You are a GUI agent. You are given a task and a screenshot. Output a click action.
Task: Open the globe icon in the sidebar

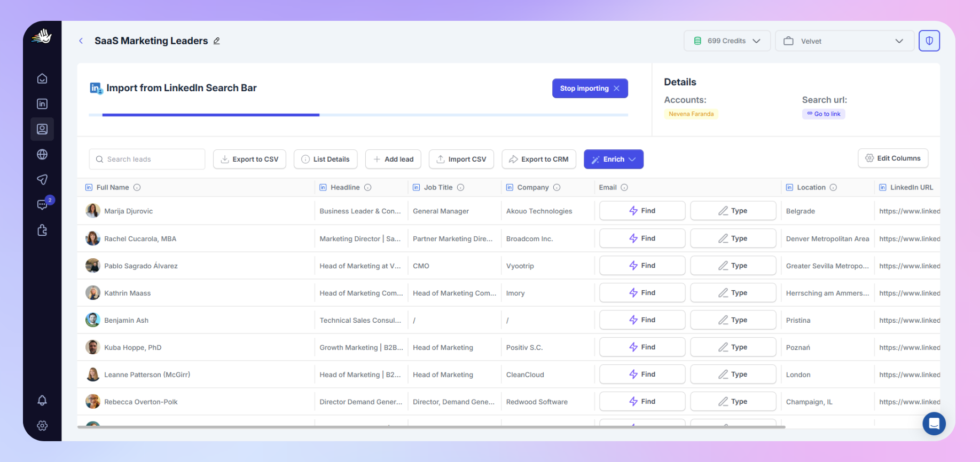[x=42, y=154]
